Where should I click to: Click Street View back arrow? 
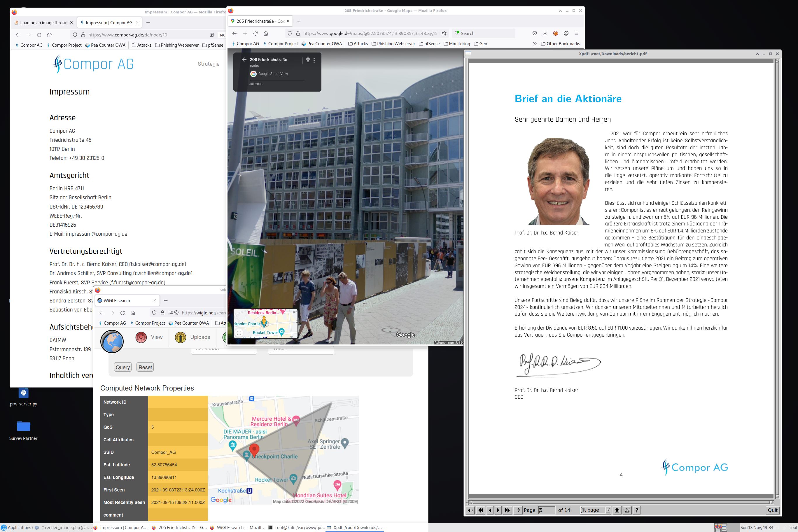(244, 60)
